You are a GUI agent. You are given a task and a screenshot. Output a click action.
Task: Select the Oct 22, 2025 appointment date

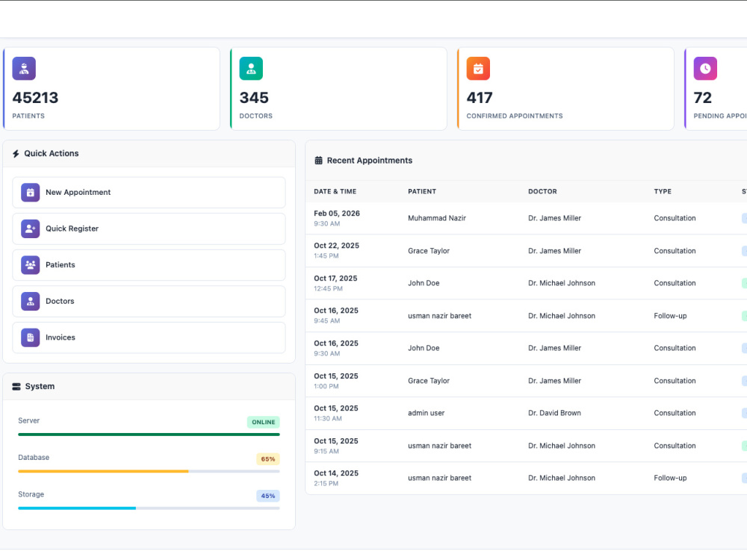(336, 246)
